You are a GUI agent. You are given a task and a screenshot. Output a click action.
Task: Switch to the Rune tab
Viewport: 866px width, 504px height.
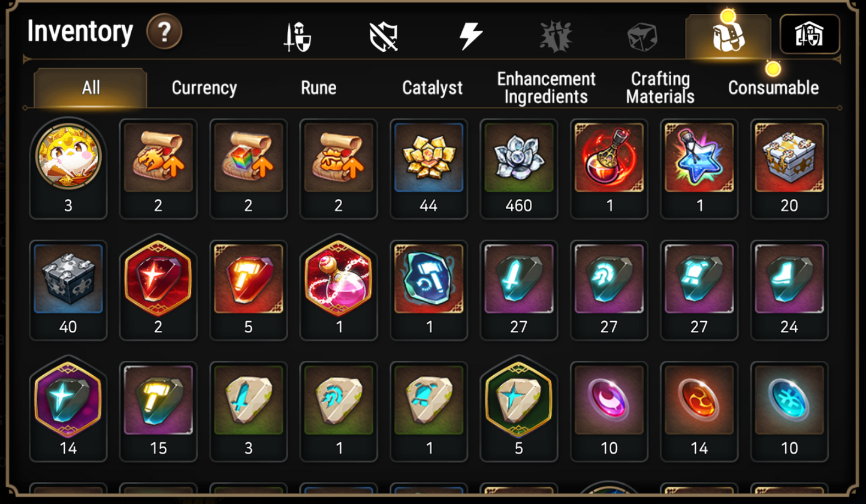pos(318,88)
